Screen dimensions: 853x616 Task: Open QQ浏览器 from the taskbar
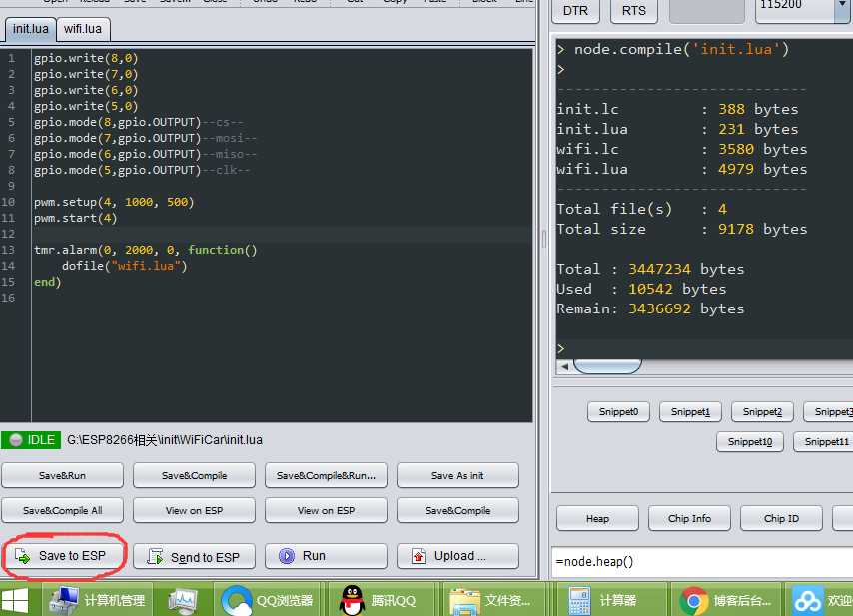pos(269,601)
